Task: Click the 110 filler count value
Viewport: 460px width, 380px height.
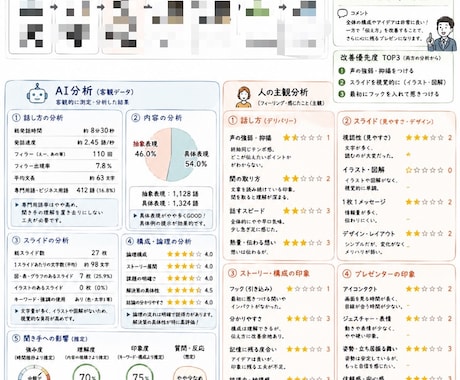Action: click(98, 154)
